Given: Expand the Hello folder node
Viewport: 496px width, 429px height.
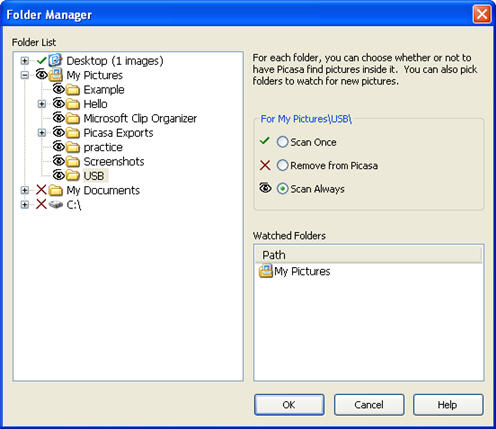Looking at the screenshot, I should tap(42, 104).
